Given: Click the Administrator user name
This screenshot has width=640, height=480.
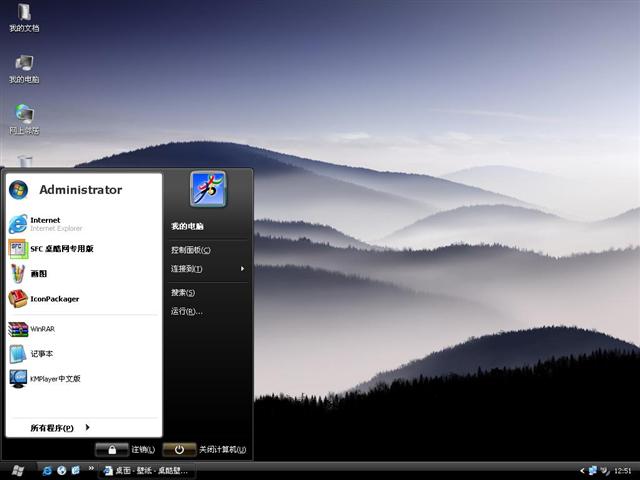Looking at the screenshot, I should coord(81,190).
